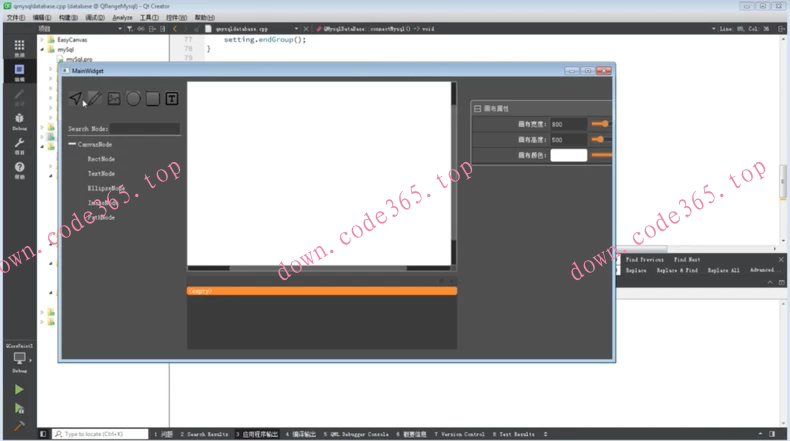This screenshot has width=790, height=441.
Task: Open Welcome mode in Qt Creator sidebar
Action: pos(19,47)
